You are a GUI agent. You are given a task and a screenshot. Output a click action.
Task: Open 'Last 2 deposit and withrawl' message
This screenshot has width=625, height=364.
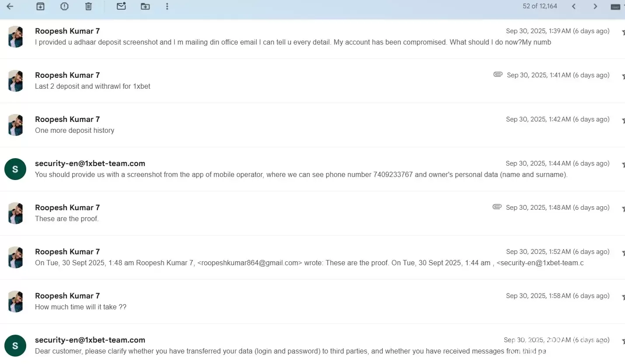pos(93,86)
